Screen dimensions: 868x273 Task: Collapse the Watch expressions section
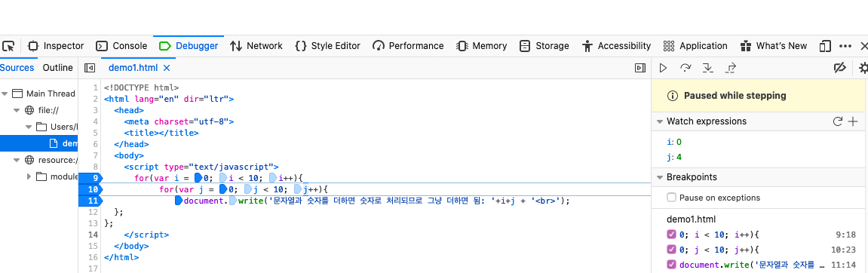660,121
